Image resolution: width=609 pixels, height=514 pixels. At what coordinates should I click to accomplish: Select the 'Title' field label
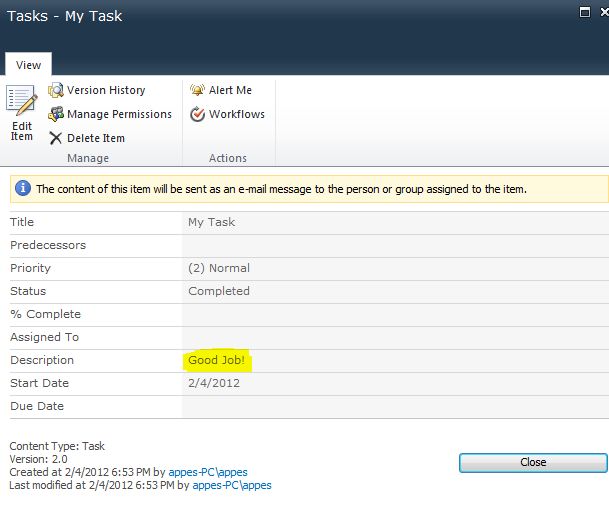[x=22, y=222]
